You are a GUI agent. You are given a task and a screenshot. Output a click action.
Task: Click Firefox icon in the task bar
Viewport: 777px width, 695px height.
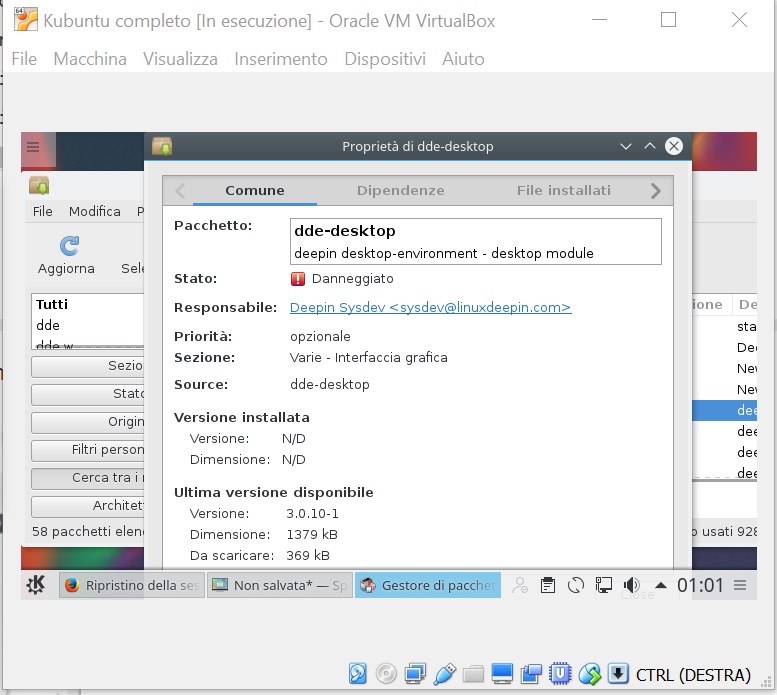[72, 586]
